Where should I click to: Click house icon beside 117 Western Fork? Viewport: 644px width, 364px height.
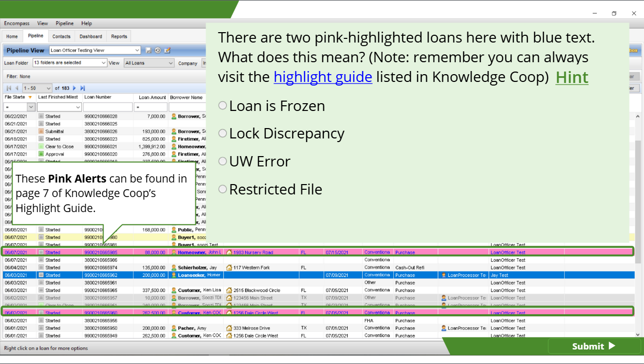click(228, 268)
